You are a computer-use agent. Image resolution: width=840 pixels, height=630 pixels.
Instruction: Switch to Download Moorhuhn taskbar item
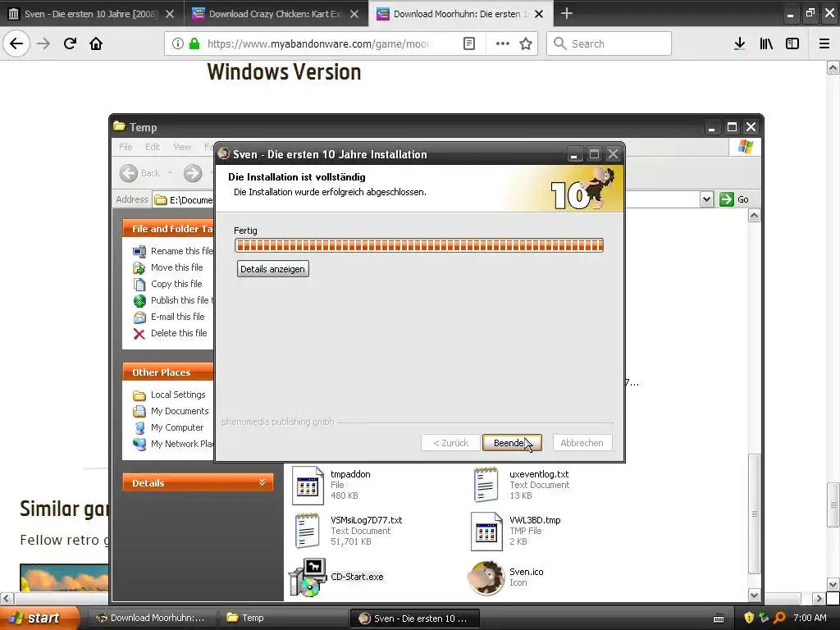[151, 618]
